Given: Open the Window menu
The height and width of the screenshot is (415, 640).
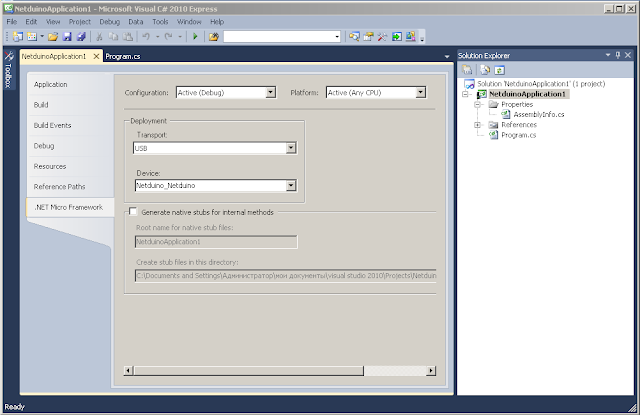Looking at the screenshot, I should click(189, 22).
